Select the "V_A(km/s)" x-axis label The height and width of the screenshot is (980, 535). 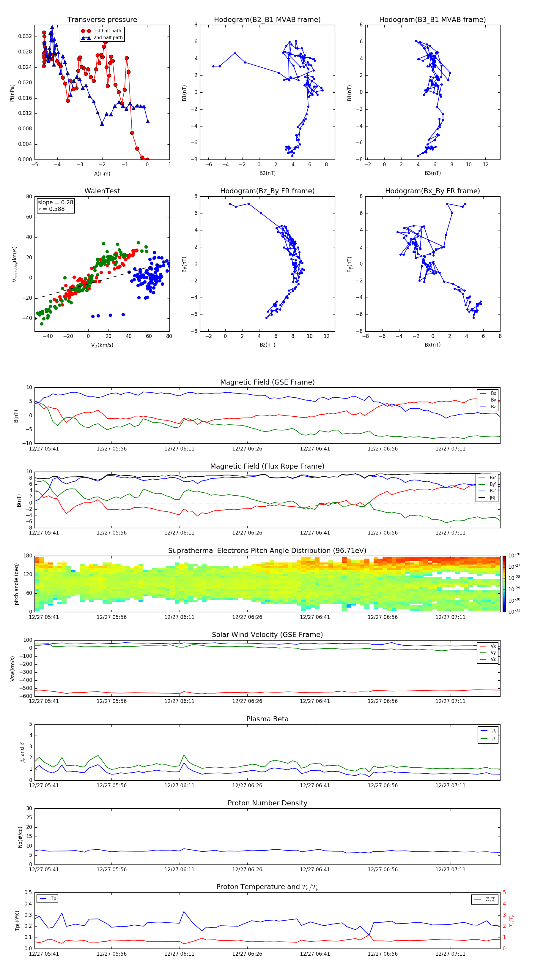pyautogui.click(x=102, y=345)
